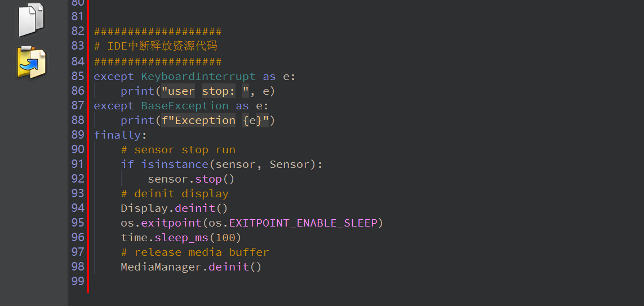Select line number 89 beside finally
This screenshot has width=644, height=306.
[78, 135]
